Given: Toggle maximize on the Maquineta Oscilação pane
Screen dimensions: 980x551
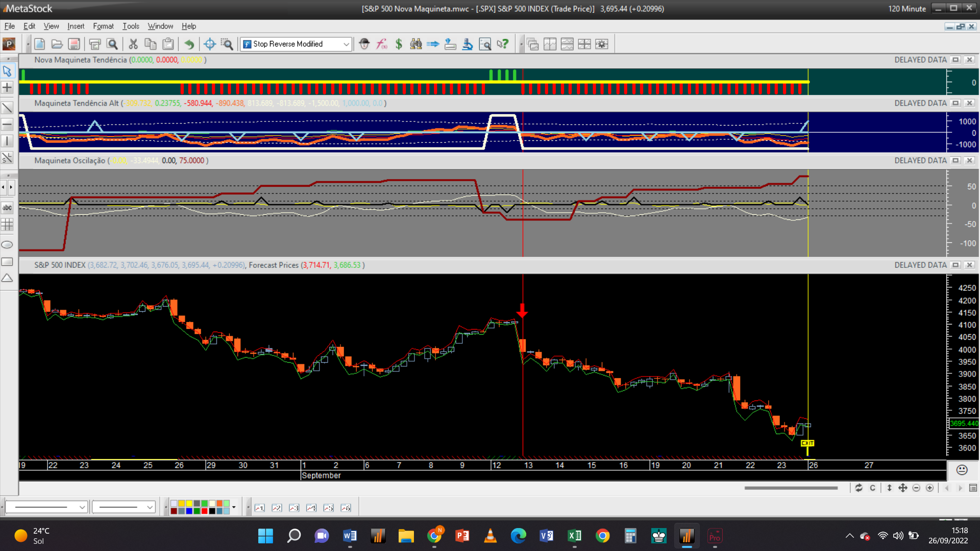Looking at the screenshot, I should [955, 161].
